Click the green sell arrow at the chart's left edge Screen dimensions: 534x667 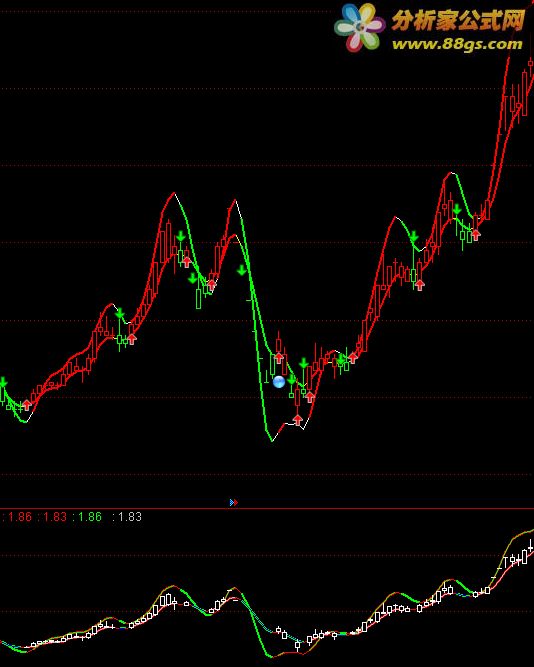[x=3, y=382]
